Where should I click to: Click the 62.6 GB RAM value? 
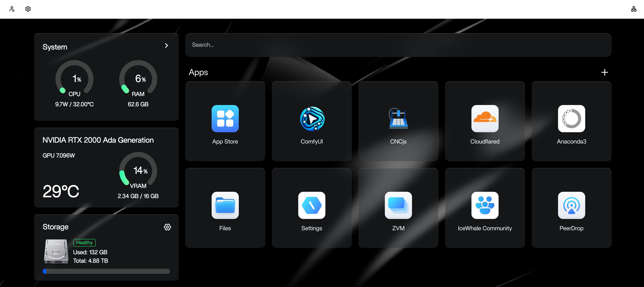pos(138,104)
